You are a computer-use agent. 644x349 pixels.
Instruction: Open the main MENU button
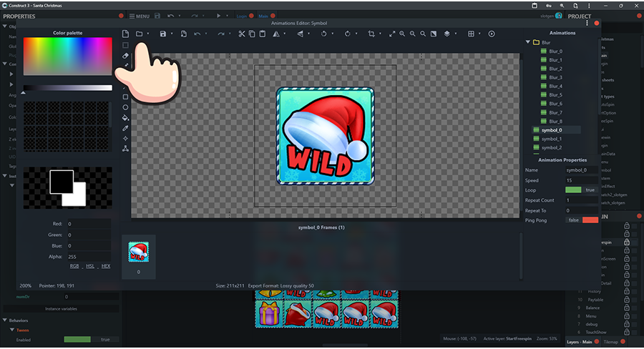coord(140,16)
